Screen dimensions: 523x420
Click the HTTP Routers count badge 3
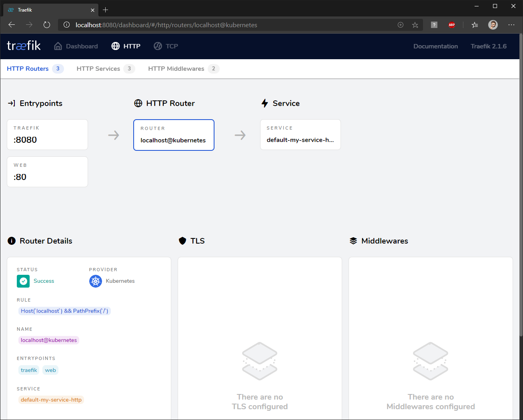point(58,69)
